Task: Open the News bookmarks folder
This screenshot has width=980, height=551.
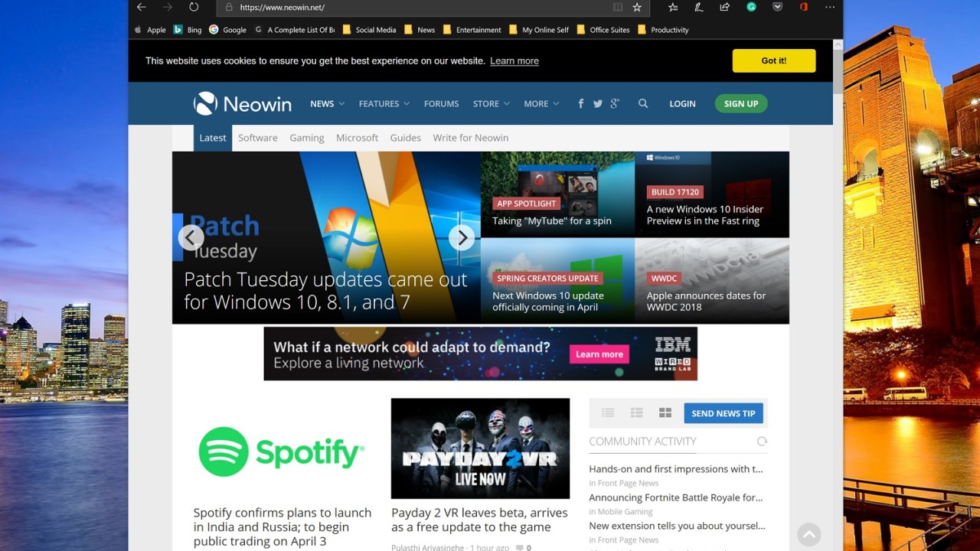Action: (x=420, y=30)
